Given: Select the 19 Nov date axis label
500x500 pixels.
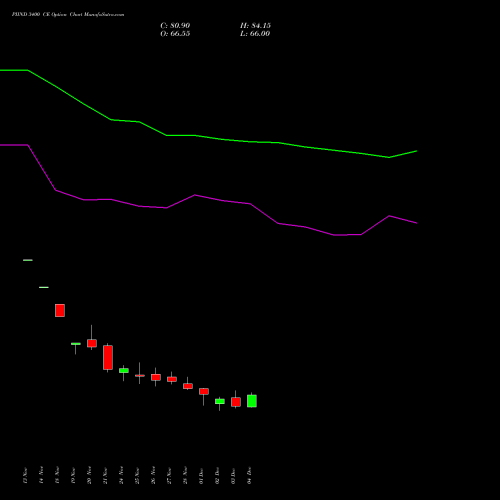Looking at the screenshot, I should (x=74, y=476).
